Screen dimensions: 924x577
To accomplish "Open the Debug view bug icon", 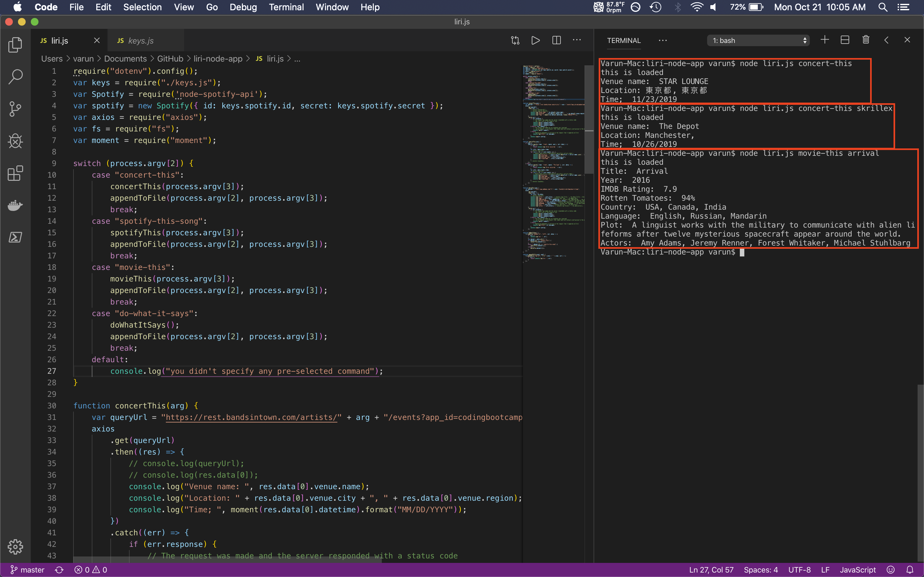I will tap(15, 141).
